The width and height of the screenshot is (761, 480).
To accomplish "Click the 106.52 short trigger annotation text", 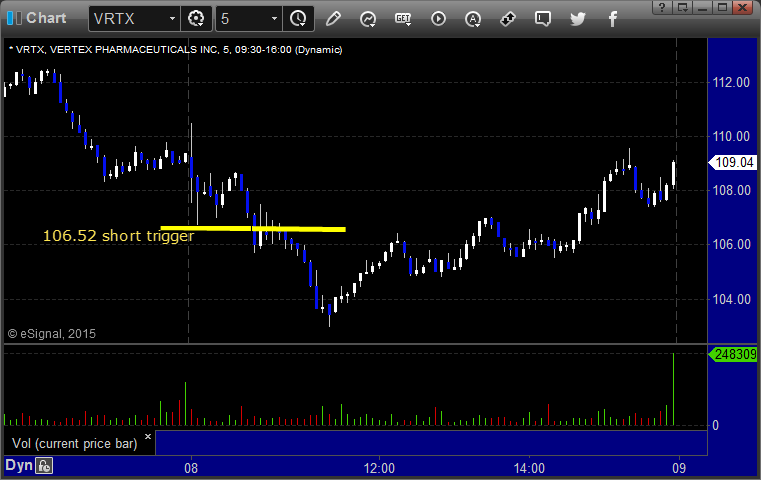I will tap(118, 236).
